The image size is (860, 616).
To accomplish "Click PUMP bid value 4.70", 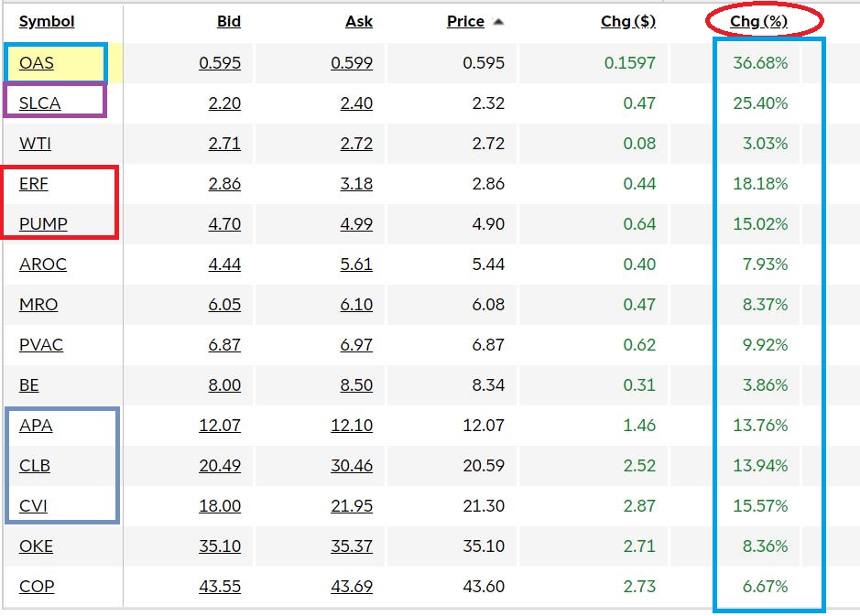I will click(x=225, y=223).
